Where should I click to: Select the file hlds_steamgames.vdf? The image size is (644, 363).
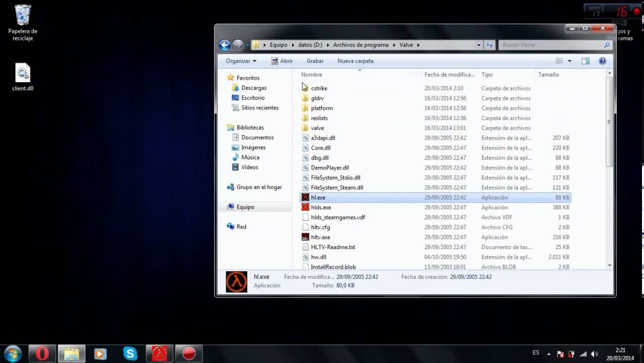tap(338, 217)
